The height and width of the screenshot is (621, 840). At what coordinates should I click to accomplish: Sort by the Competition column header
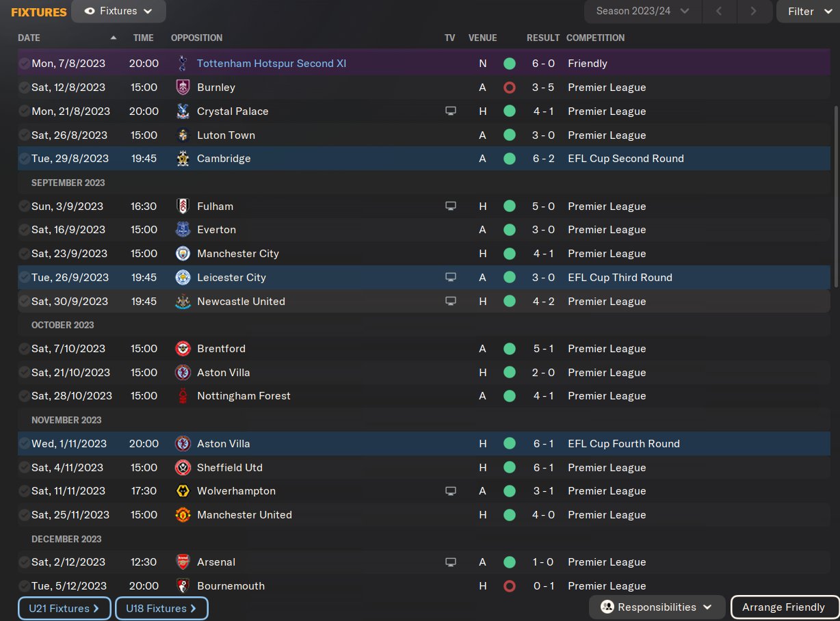[595, 38]
